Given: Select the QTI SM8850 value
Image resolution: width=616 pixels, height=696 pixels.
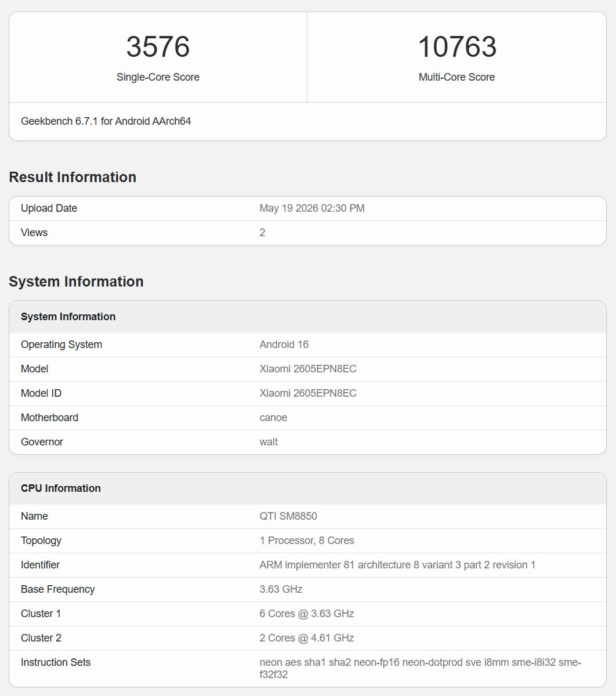Looking at the screenshot, I should coord(288,516).
